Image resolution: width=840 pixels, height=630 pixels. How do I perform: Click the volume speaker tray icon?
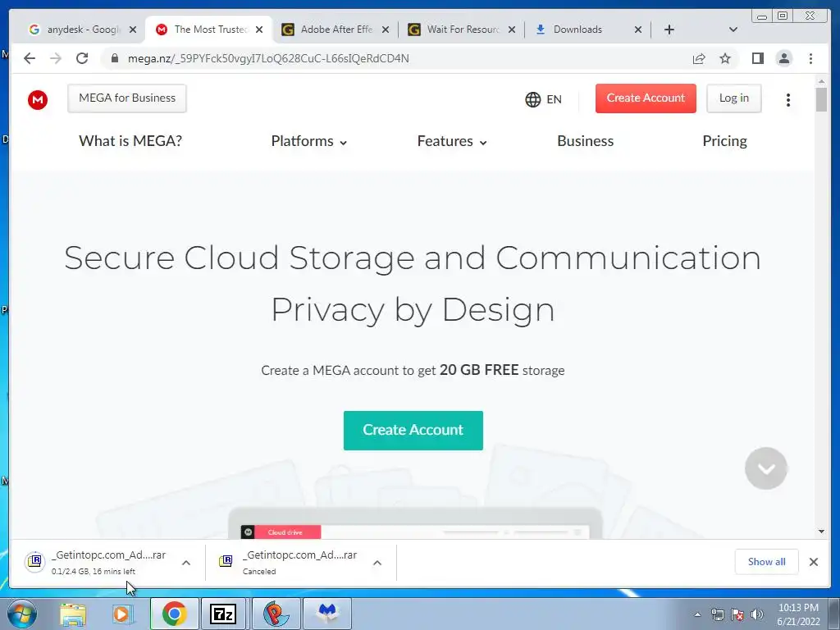(756, 614)
